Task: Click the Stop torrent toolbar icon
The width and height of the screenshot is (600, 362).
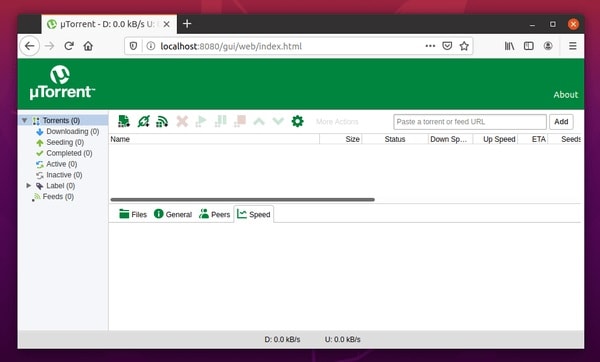Action: click(x=240, y=121)
